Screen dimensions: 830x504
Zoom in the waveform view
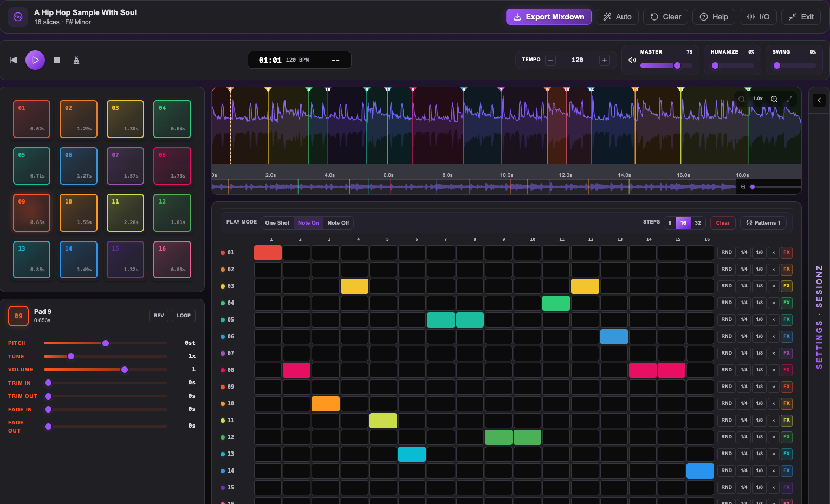(x=774, y=99)
